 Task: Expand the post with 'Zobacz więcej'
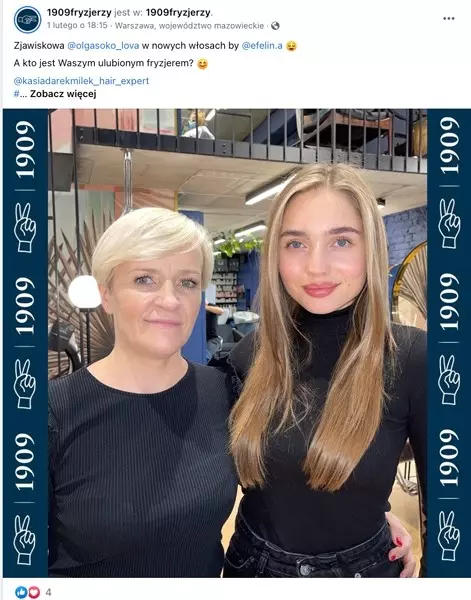(x=63, y=94)
